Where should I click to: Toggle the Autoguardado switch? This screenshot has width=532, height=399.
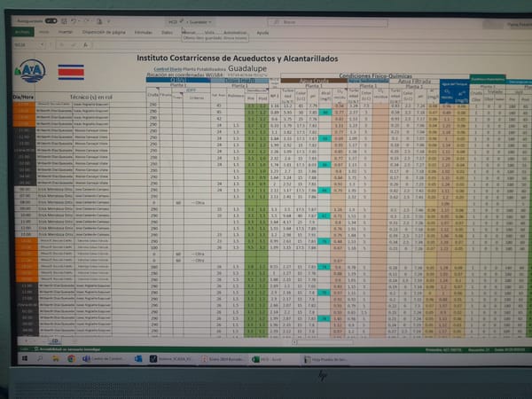click(51, 21)
